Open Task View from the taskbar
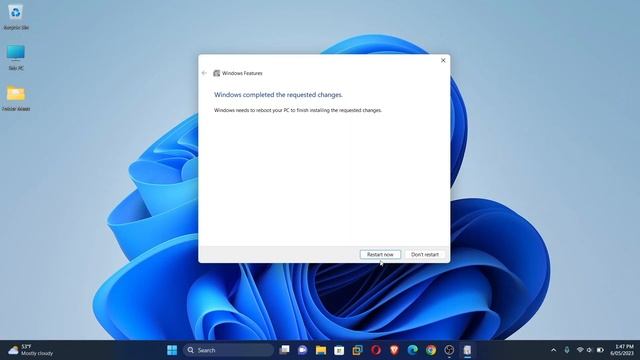This screenshot has height=360, width=640. 284,350
